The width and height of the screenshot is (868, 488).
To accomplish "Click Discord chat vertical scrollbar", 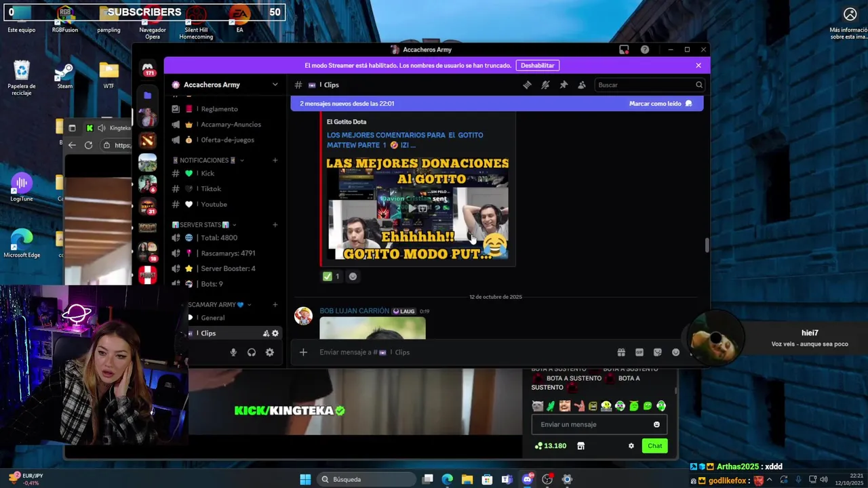I will (707, 245).
